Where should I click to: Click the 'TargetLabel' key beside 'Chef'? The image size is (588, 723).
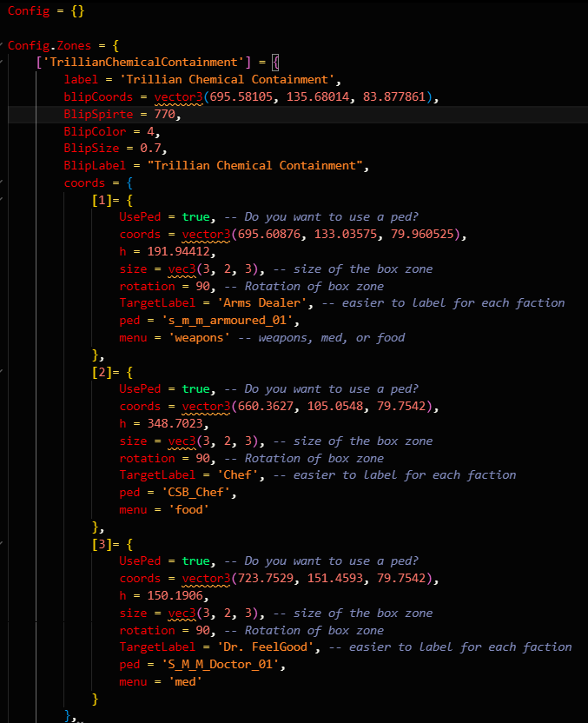pyautogui.click(x=157, y=475)
